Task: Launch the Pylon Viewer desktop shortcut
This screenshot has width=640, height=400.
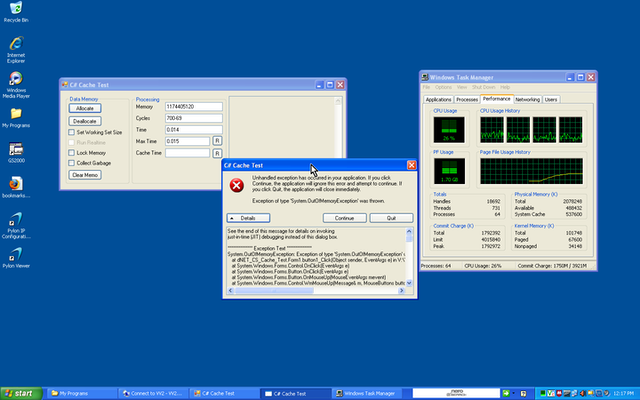Action: (x=16, y=258)
